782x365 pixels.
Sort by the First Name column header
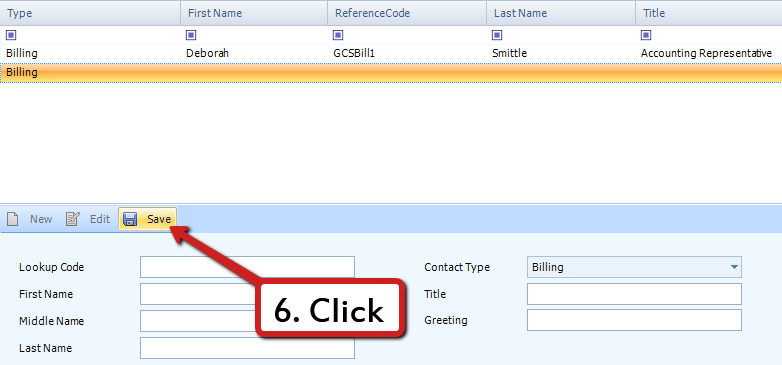click(254, 13)
